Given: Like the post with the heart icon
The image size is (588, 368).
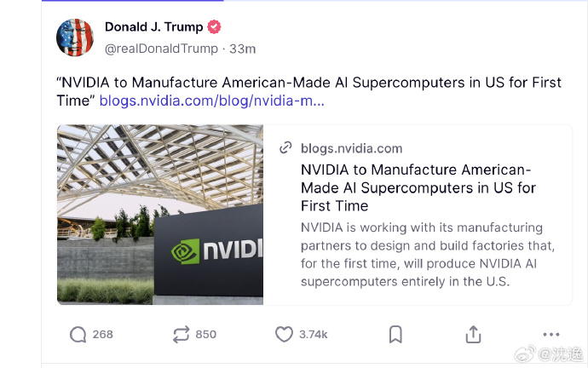Looking at the screenshot, I should pos(284,335).
